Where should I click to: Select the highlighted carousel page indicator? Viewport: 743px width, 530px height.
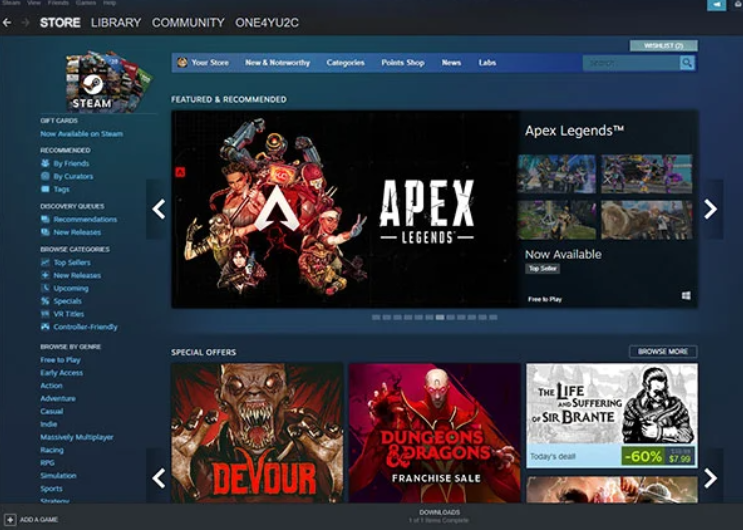coord(440,317)
